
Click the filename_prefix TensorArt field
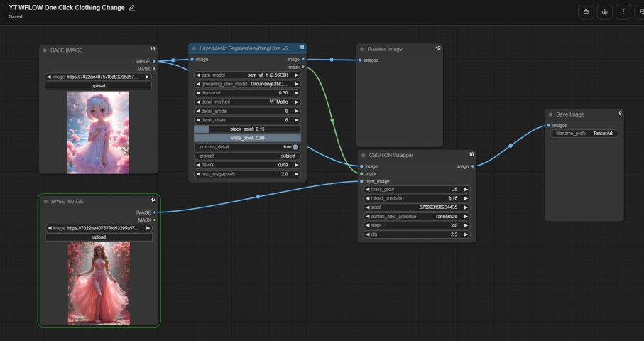584,134
